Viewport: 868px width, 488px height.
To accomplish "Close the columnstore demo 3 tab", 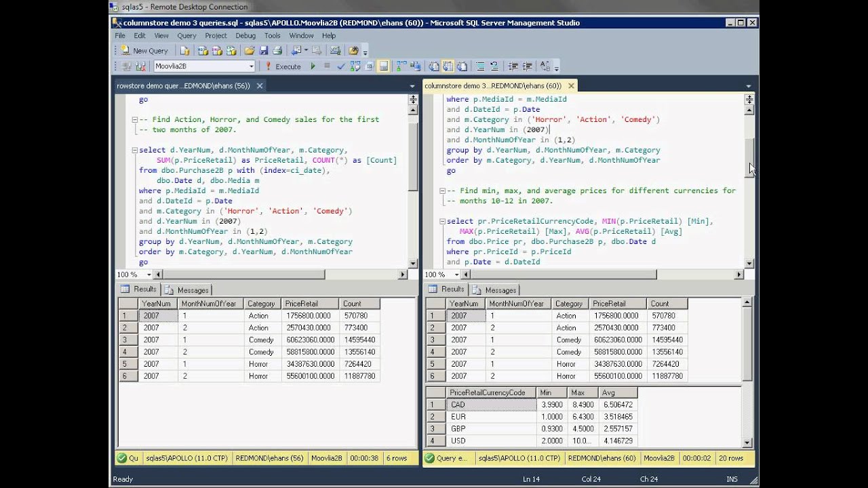I will coord(571,86).
